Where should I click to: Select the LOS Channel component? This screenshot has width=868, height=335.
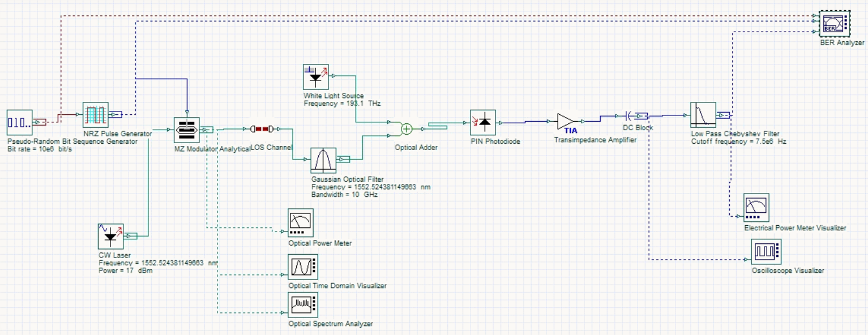tap(262, 130)
